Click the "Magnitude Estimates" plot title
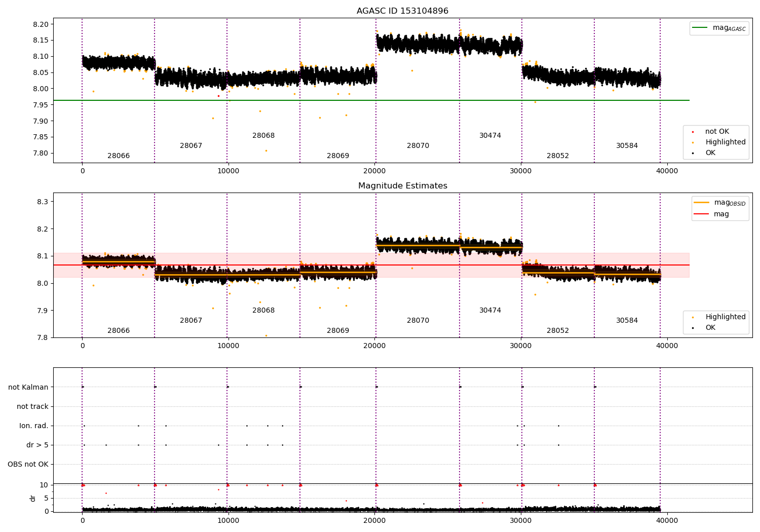The image size is (760, 532). tap(402, 186)
